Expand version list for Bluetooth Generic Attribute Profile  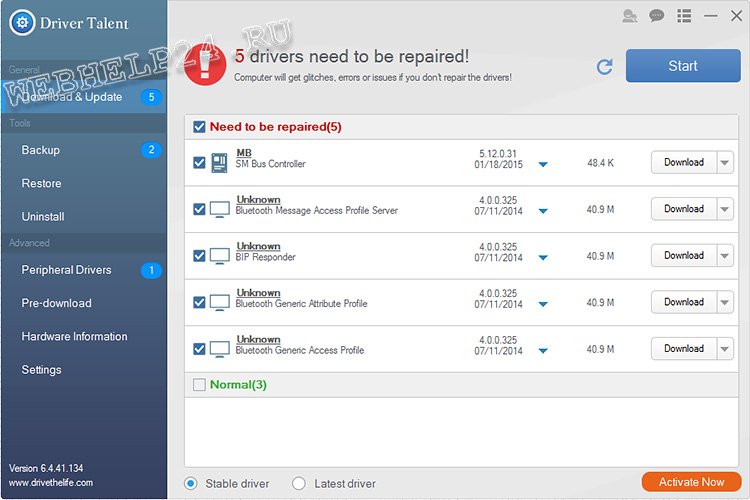543,304
